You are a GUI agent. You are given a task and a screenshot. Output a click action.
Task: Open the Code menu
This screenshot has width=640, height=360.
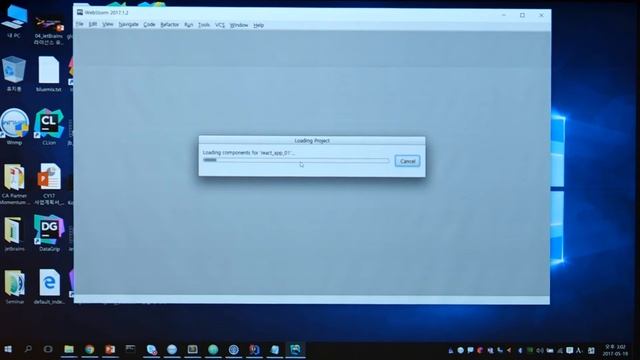(149, 25)
